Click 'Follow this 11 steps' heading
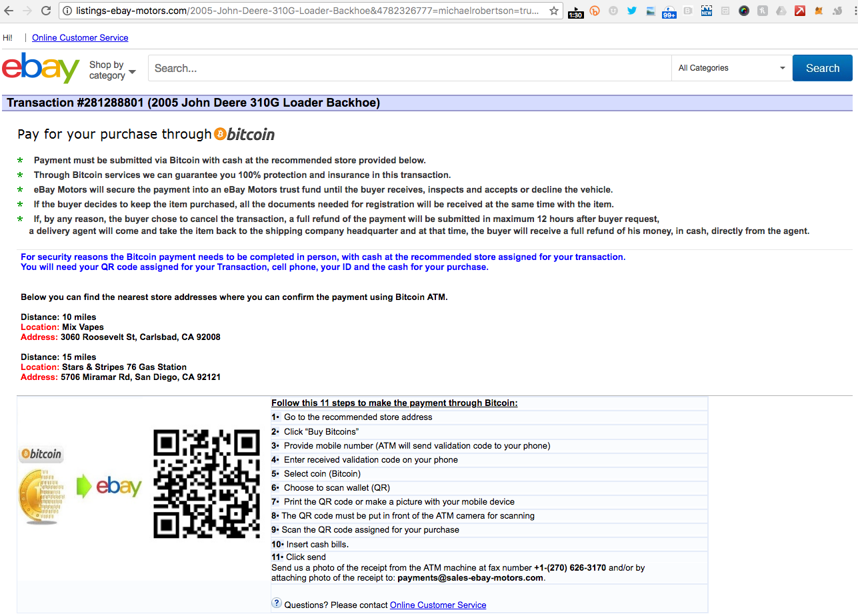 pos(395,403)
